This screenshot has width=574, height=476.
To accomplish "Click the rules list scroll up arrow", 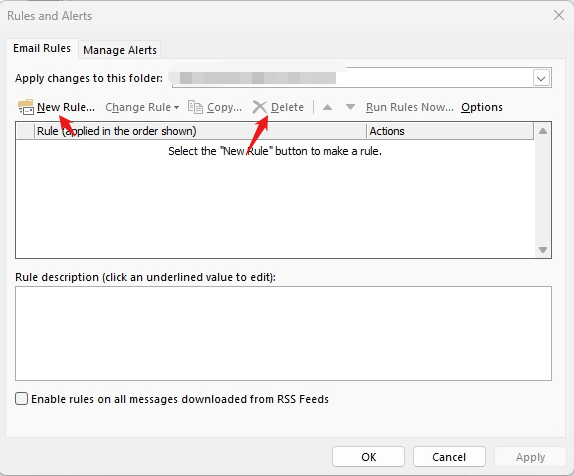I will click(543, 131).
